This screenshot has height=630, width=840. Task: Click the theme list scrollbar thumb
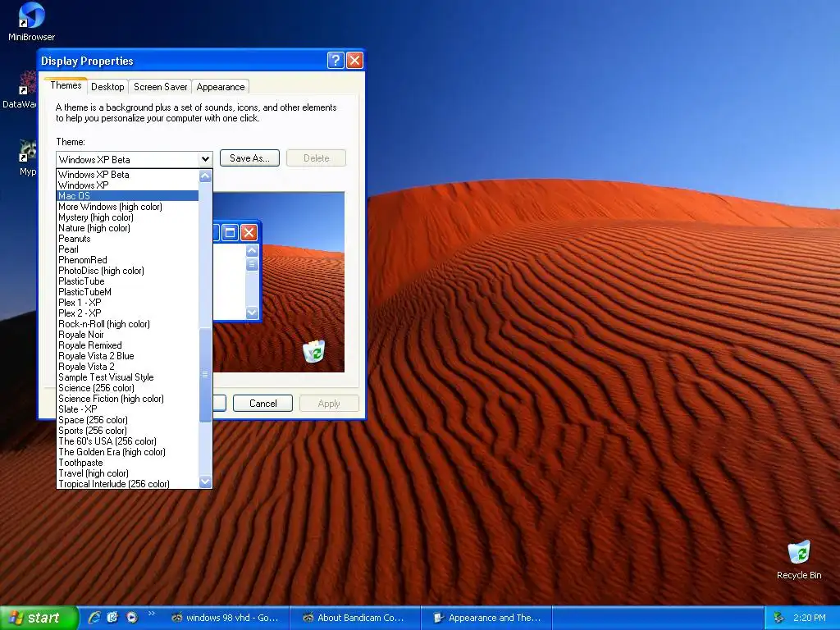(x=205, y=375)
